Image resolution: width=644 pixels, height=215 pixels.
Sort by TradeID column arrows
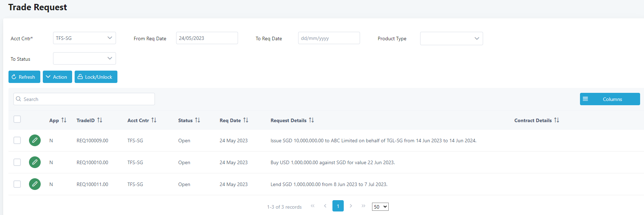[x=100, y=120]
